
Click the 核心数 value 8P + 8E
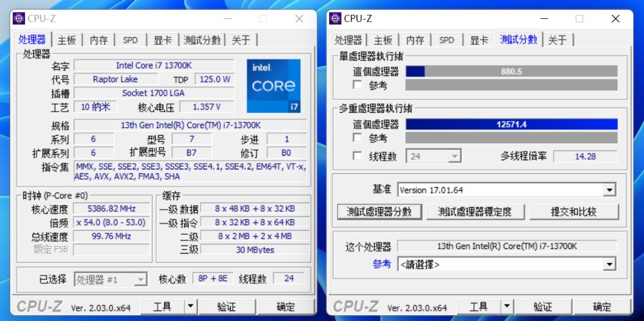pyautogui.click(x=213, y=279)
